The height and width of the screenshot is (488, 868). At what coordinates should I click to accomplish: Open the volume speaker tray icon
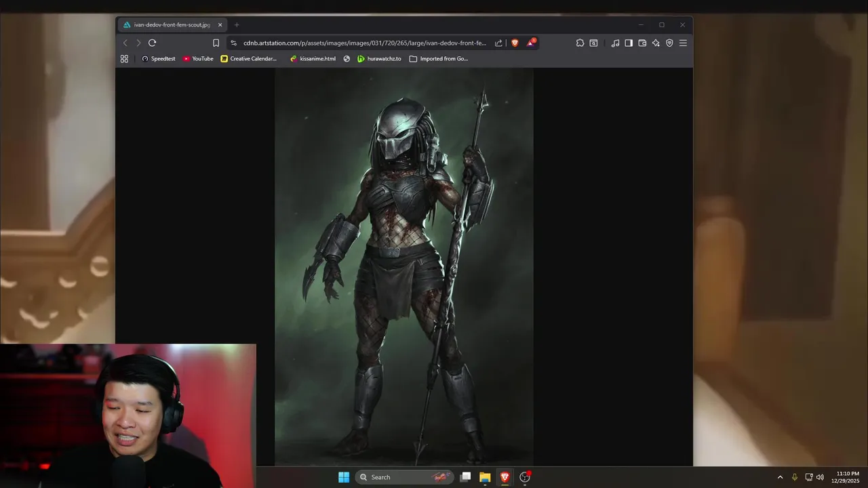tap(820, 477)
